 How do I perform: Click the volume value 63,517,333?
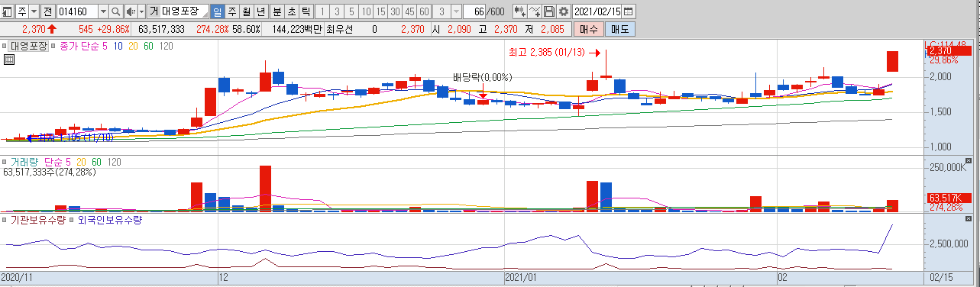162,29
